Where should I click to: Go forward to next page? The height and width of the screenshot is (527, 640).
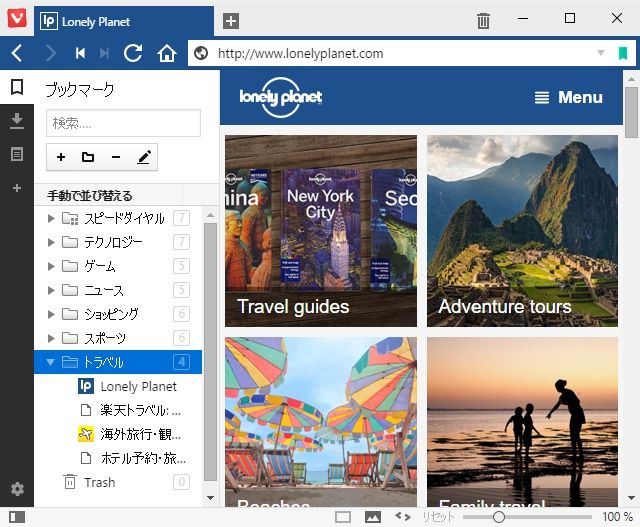[x=51, y=53]
